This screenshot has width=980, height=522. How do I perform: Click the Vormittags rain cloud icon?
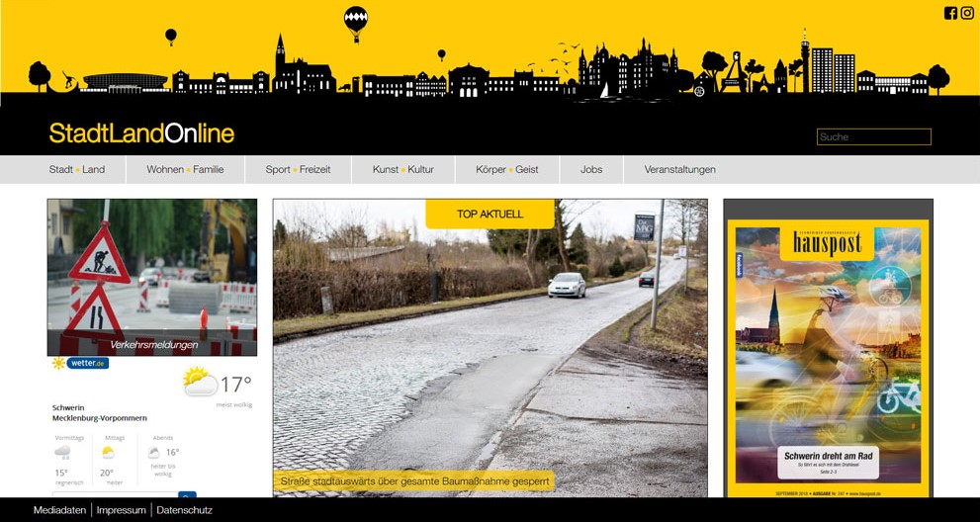click(x=62, y=452)
